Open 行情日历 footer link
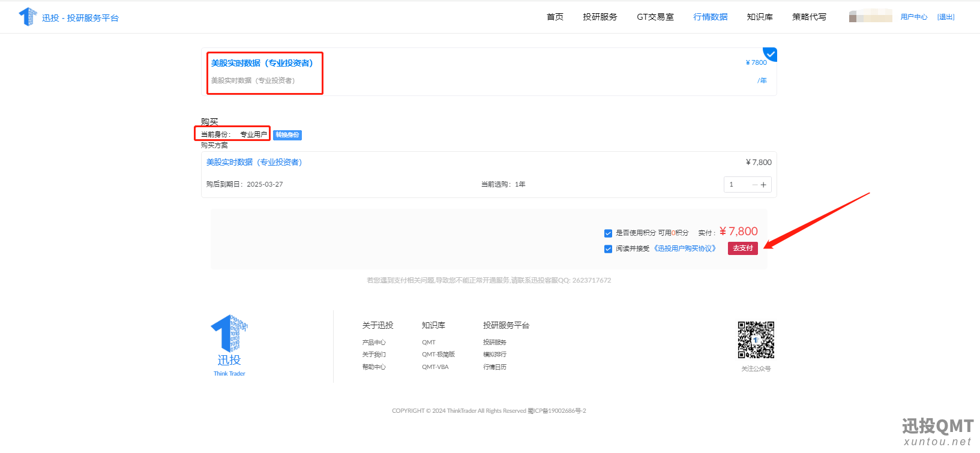The height and width of the screenshot is (453, 980). pos(495,367)
